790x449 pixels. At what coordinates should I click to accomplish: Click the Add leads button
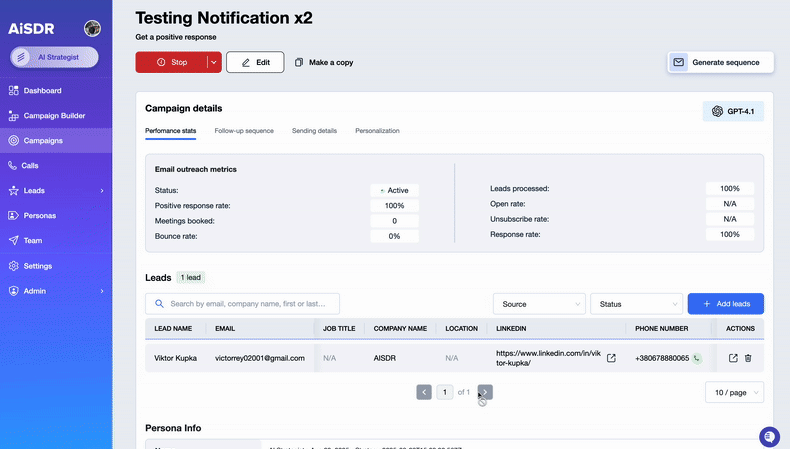725,304
